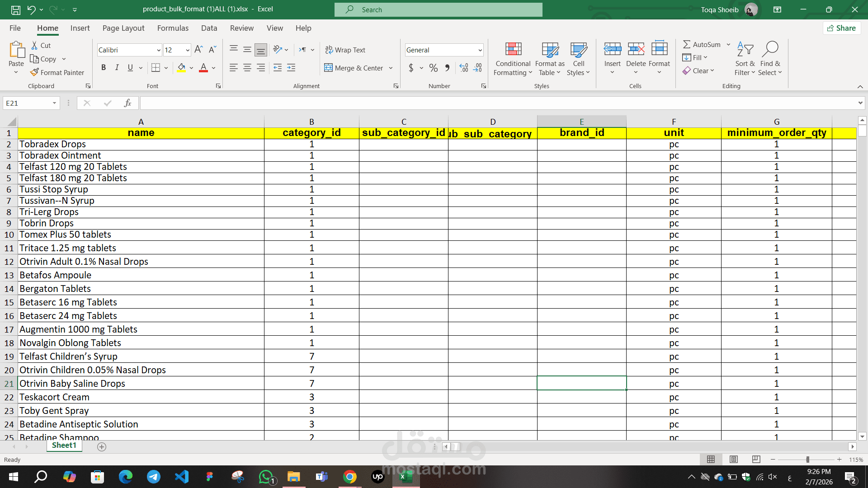Image resolution: width=868 pixels, height=488 pixels.
Task: Click the Borders grid icon
Action: [156, 68]
